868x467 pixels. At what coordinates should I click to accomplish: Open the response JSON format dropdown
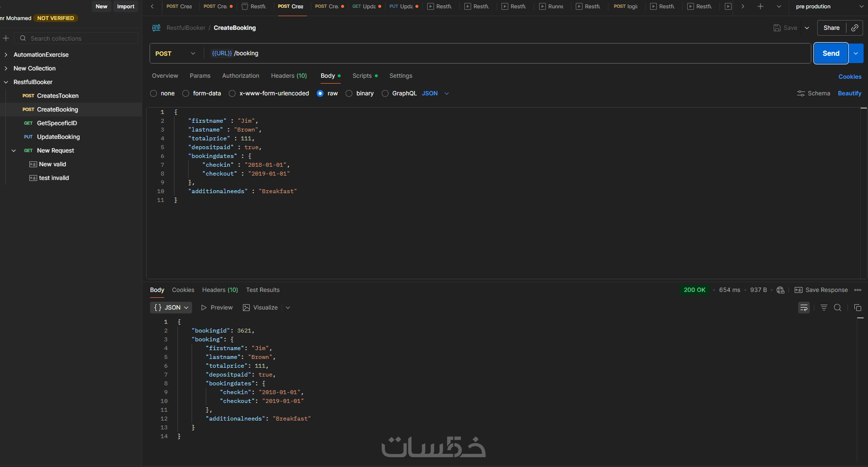pyautogui.click(x=171, y=308)
